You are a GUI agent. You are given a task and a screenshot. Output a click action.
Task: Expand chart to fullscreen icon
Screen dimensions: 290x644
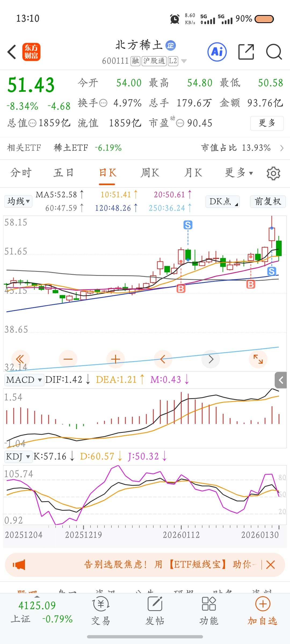[x=258, y=359]
